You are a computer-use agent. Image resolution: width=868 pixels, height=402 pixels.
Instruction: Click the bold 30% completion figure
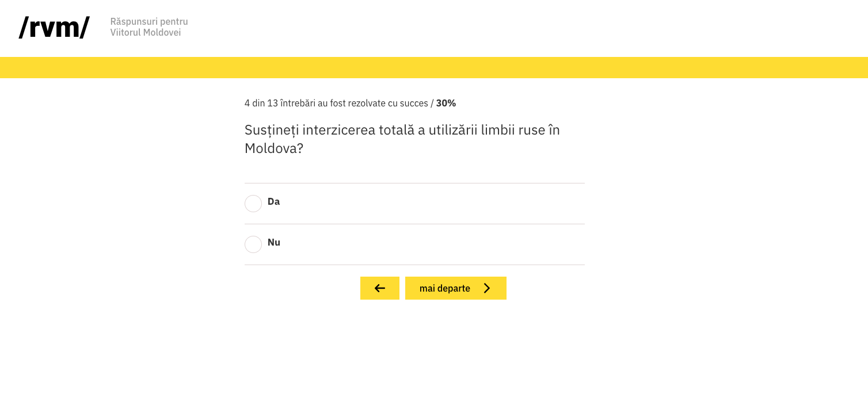[446, 103]
